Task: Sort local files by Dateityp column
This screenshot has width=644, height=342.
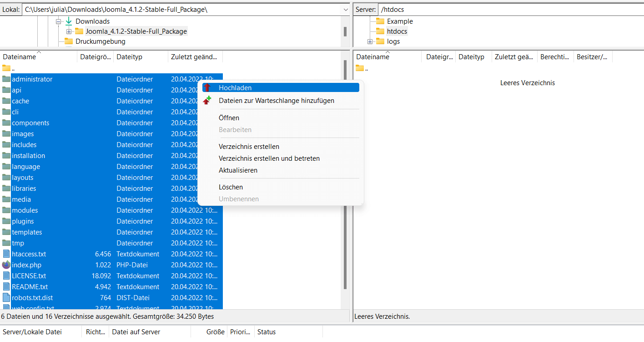Action: click(x=141, y=57)
